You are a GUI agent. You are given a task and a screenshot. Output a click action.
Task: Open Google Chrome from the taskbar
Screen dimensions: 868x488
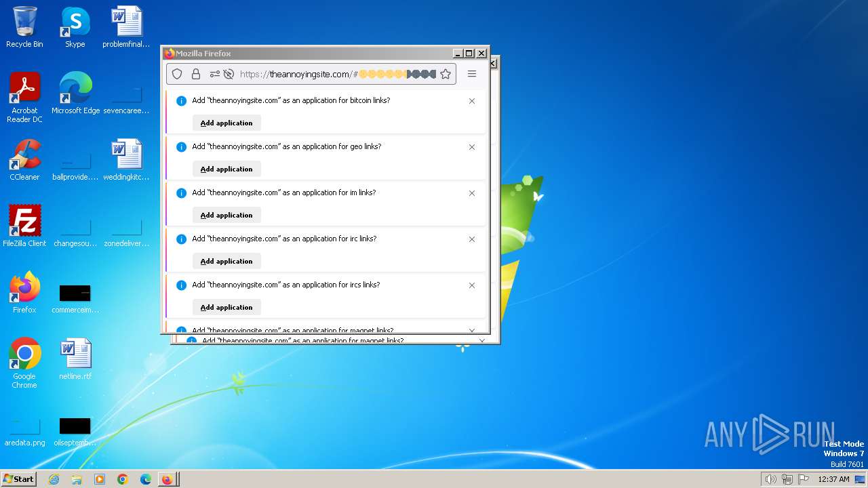coord(123,479)
